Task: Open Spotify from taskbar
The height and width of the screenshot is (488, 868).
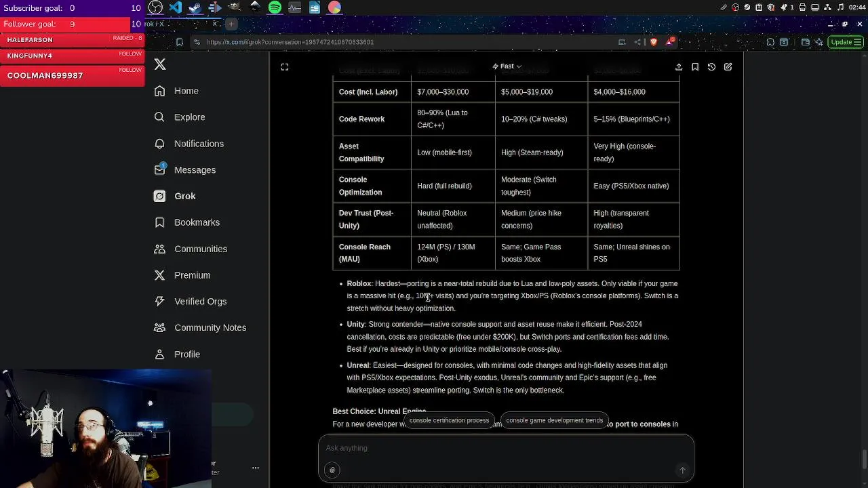Action: (275, 7)
